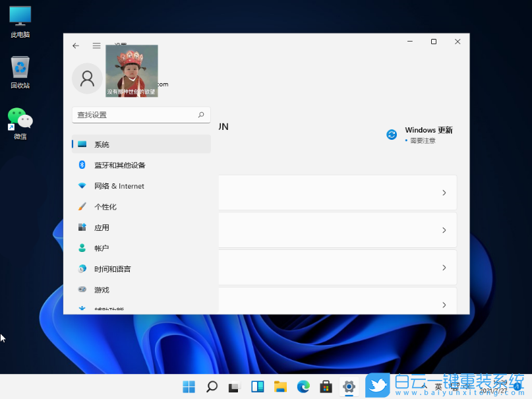Click the Windows Update sync icon
The width and height of the screenshot is (532, 401).
click(x=391, y=134)
